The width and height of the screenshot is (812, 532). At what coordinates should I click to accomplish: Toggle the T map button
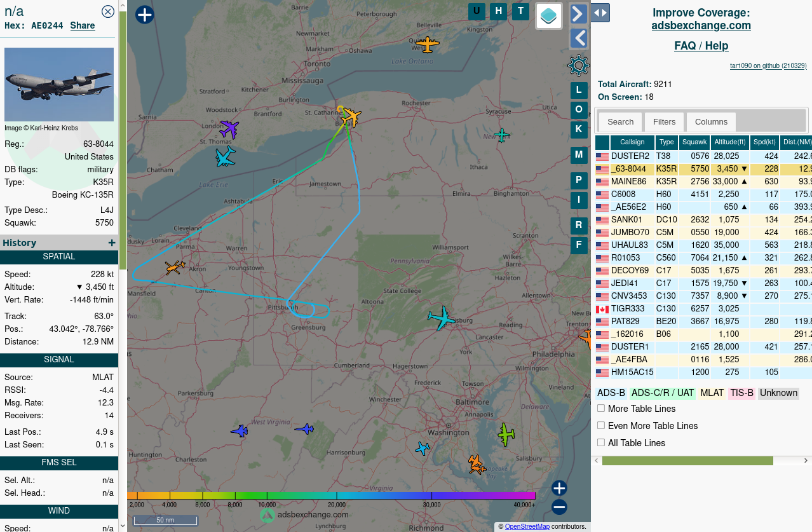tap(521, 11)
